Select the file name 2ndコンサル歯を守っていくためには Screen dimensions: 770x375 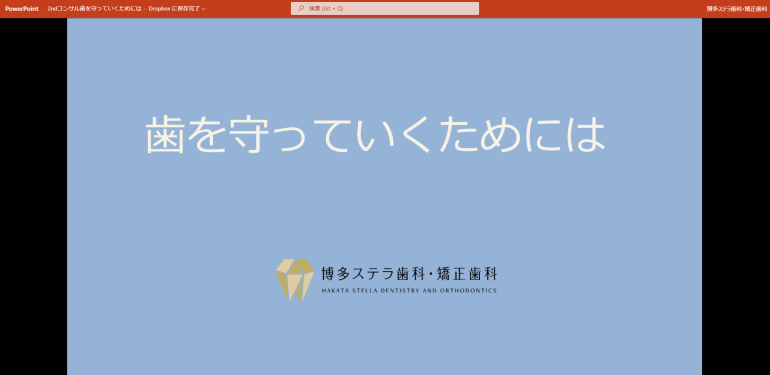[x=95, y=9]
